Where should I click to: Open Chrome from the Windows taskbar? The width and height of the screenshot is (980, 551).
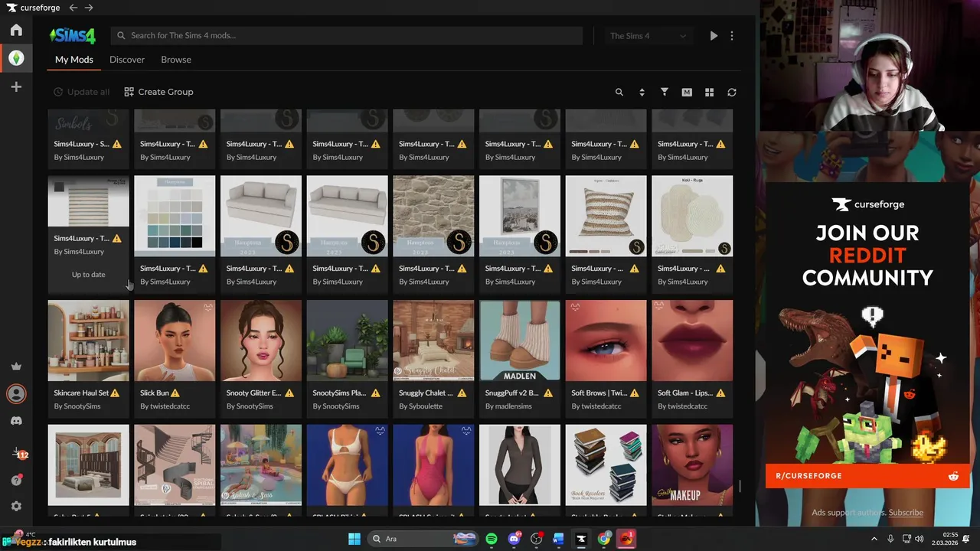(604, 539)
